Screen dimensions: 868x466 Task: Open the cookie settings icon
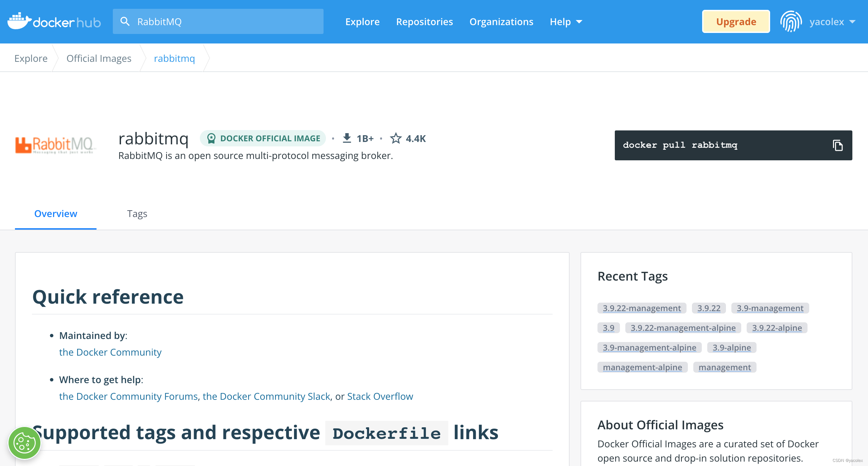24,443
